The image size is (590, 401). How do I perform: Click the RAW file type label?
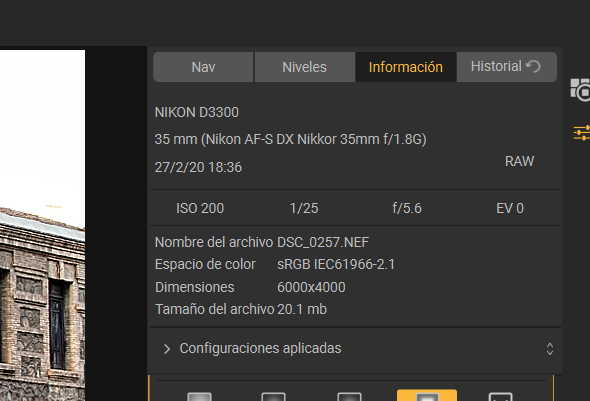pyautogui.click(x=519, y=161)
